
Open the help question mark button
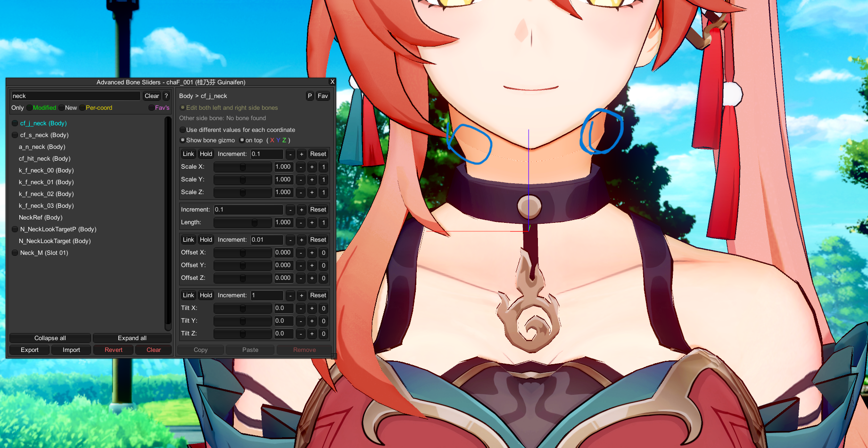166,96
